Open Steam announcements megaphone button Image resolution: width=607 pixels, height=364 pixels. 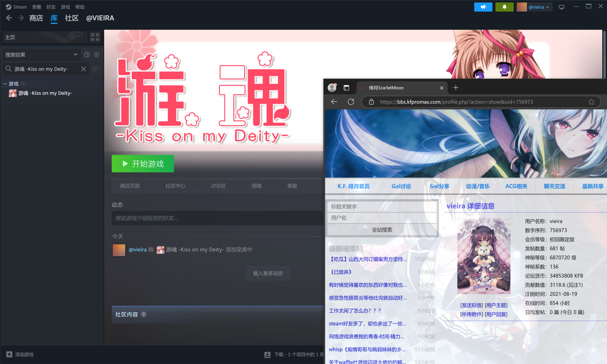[483, 7]
